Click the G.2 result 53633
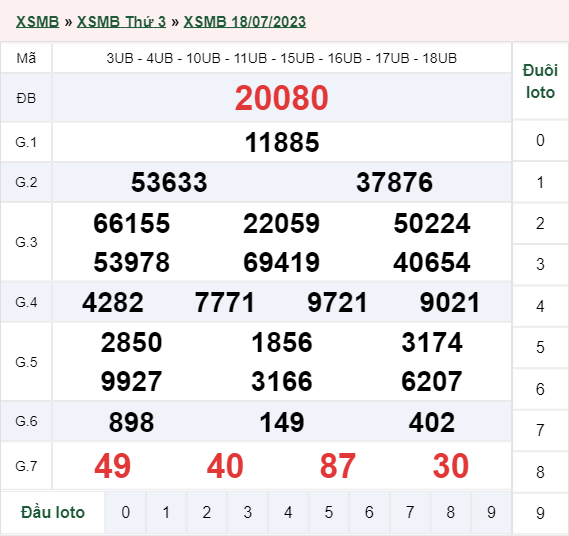Viewport: 569px width, 536px height. point(169,182)
